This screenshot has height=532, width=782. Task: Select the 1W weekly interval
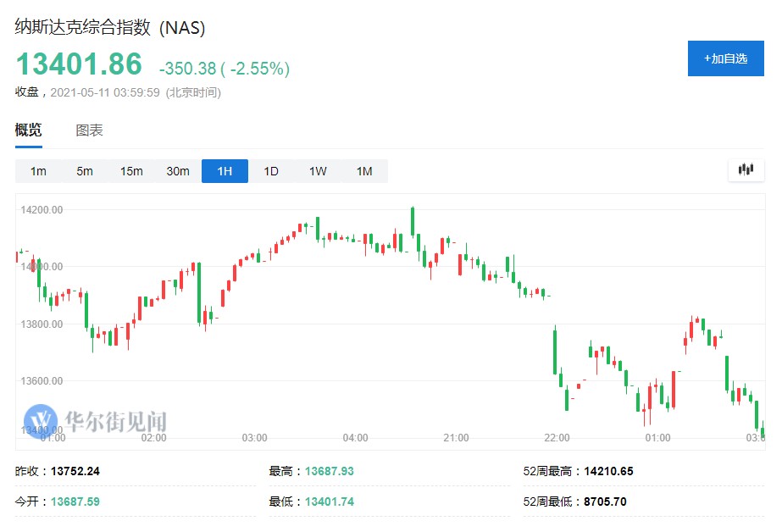[318, 171]
